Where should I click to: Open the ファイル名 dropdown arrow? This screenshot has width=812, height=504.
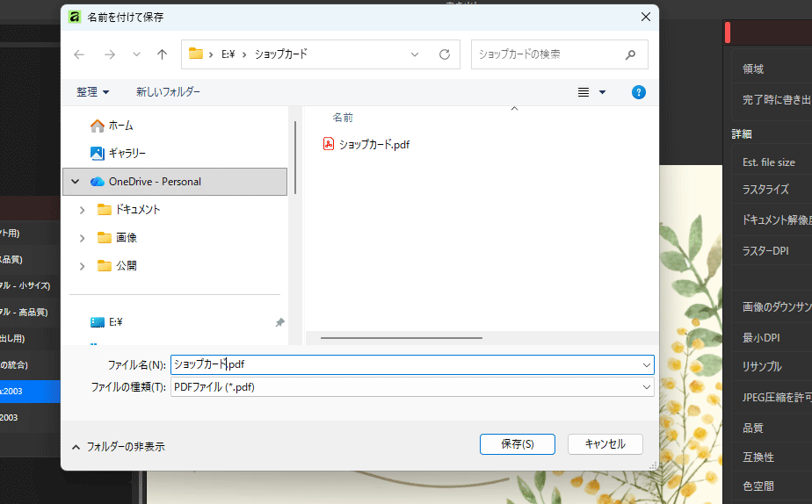(x=646, y=364)
